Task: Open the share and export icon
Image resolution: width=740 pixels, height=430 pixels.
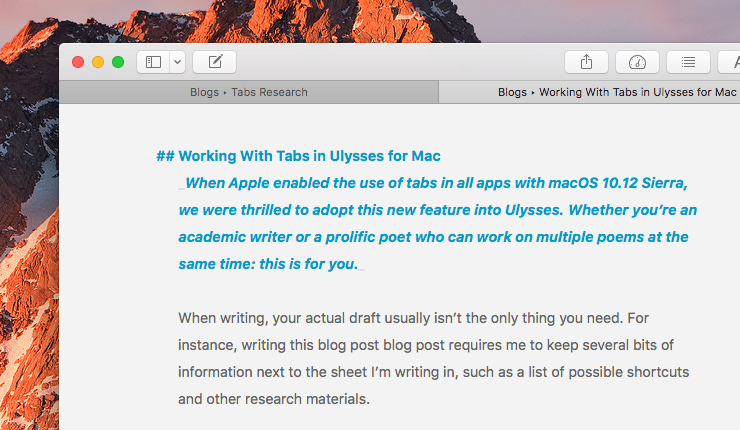Action: tap(586, 62)
